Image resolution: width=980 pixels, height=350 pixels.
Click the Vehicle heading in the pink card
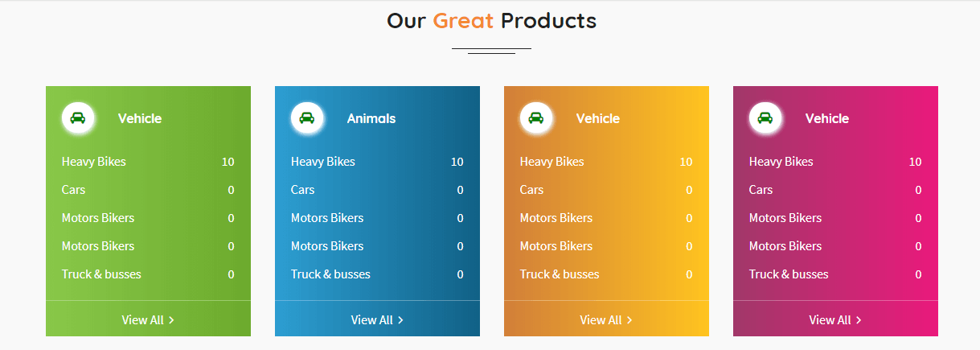[x=827, y=118]
